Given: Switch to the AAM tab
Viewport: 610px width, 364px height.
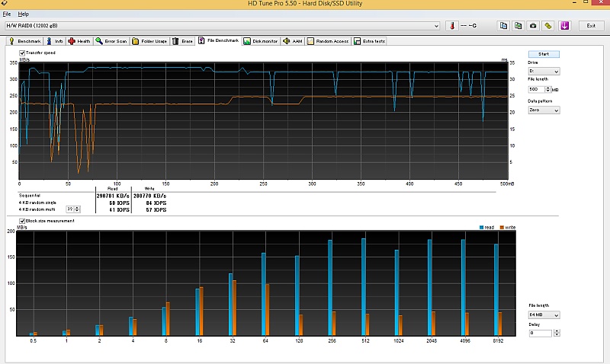Looking at the screenshot, I should point(293,41).
